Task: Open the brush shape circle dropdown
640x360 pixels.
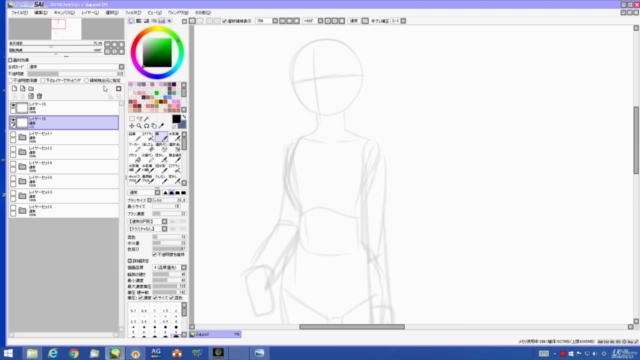Action: 148,222
